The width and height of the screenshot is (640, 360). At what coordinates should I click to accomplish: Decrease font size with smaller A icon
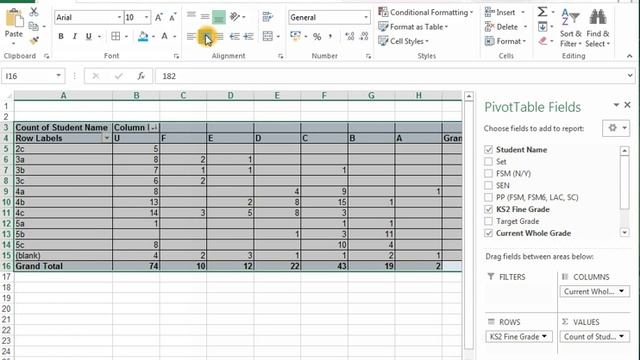pyautogui.click(x=173, y=17)
